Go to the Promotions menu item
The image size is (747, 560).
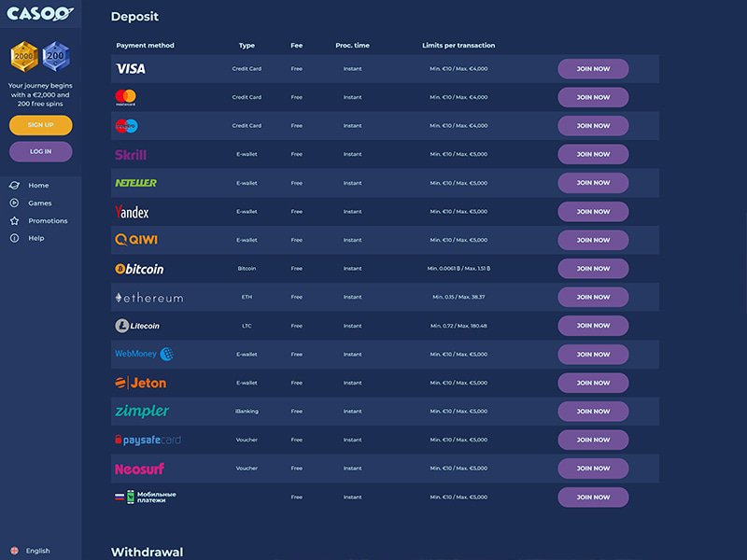coord(48,220)
